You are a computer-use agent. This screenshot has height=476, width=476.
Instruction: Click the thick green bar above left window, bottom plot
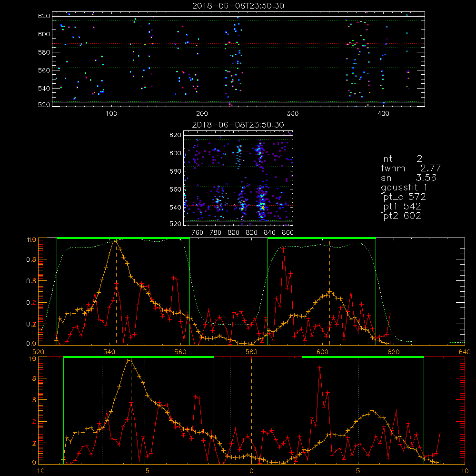(x=139, y=357)
